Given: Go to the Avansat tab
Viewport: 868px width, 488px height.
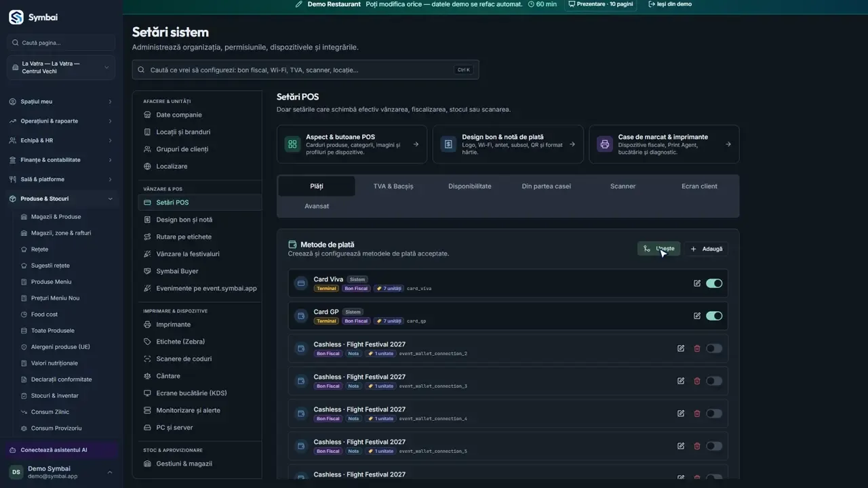Looking at the screenshot, I should (317, 206).
